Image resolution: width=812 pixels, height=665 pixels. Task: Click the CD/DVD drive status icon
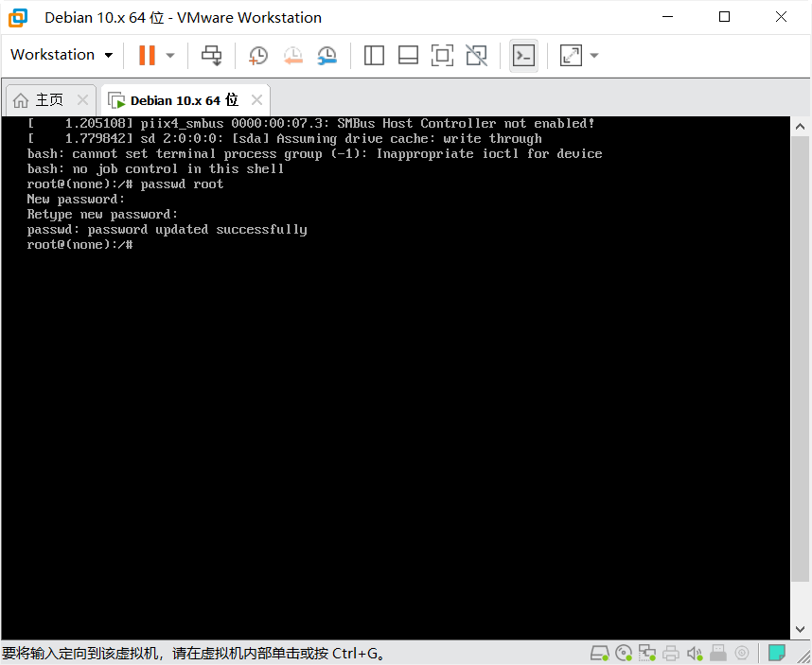coord(624,653)
